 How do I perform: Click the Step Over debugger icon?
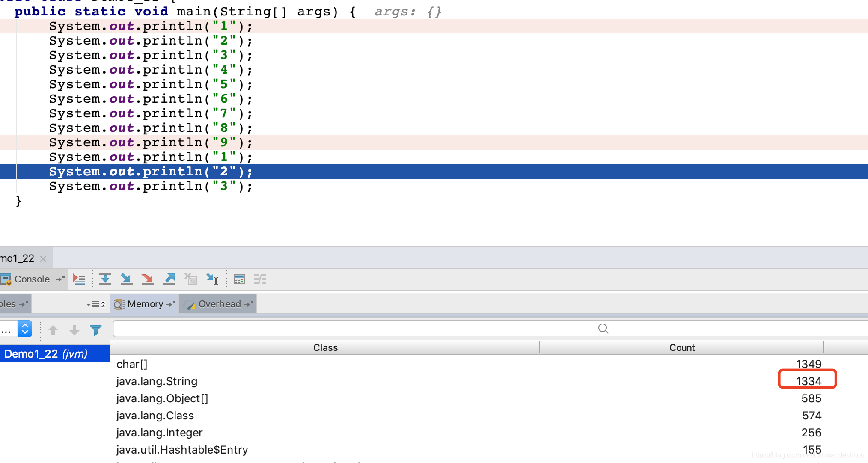(x=105, y=279)
